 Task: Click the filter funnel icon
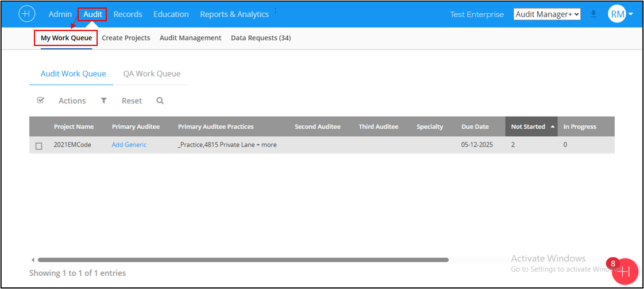(104, 101)
